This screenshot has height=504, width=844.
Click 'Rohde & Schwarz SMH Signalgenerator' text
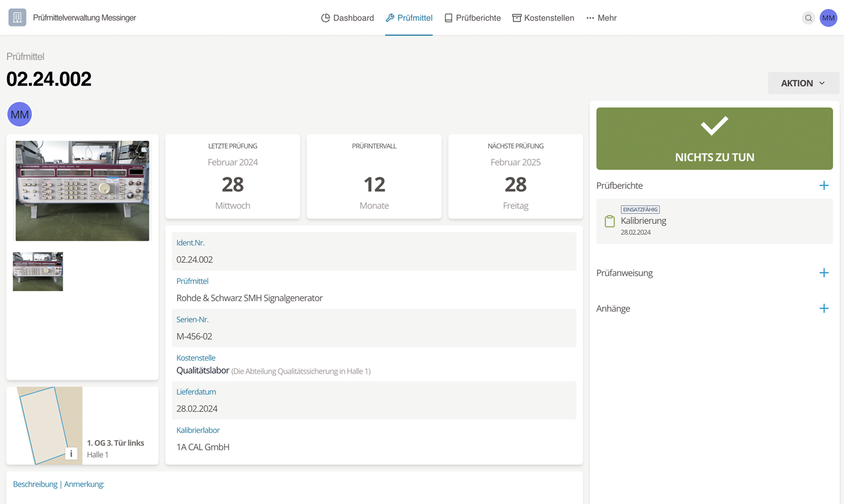coord(250,298)
